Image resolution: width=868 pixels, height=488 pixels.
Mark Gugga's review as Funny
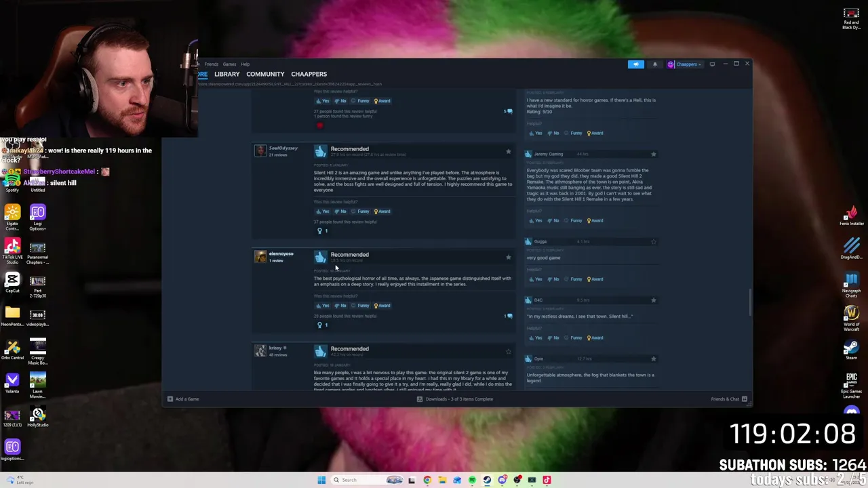click(x=574, y=279)
